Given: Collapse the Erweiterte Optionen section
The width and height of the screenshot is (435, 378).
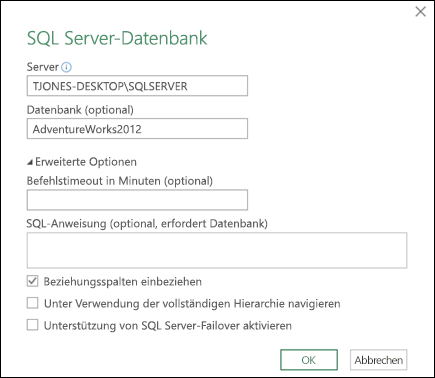Looking at the screenshot, I should pos(30,162).
